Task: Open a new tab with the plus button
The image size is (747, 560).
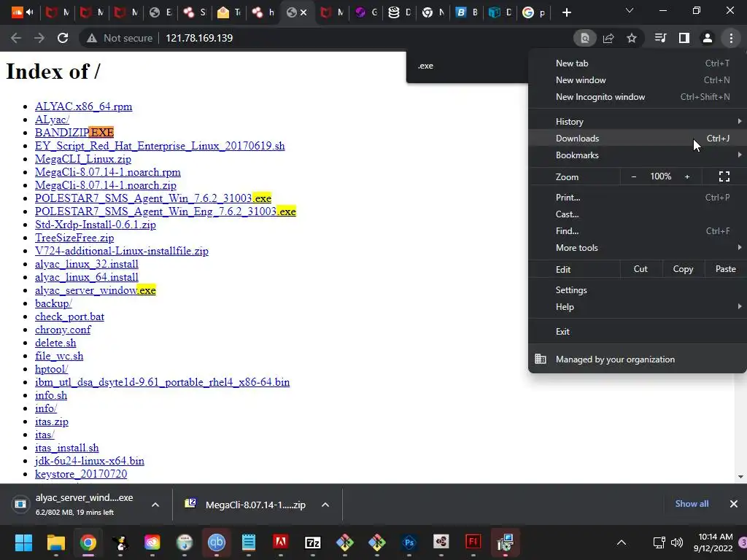Action: coord(566,12)
